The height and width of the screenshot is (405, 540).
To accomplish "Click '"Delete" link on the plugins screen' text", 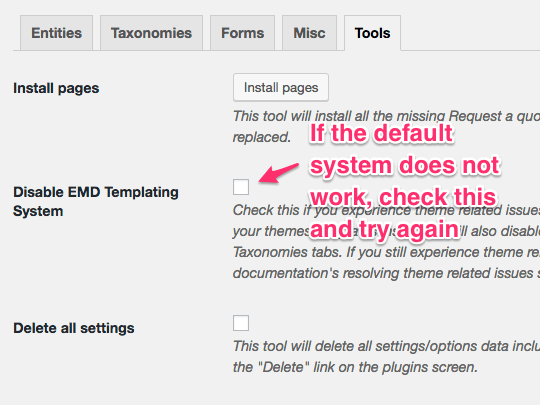I will pyautogui.click(x=367, y=367).
